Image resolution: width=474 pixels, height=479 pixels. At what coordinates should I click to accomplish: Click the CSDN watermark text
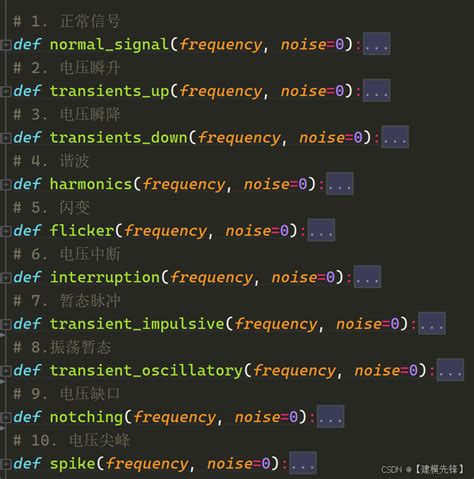(422, 469)
